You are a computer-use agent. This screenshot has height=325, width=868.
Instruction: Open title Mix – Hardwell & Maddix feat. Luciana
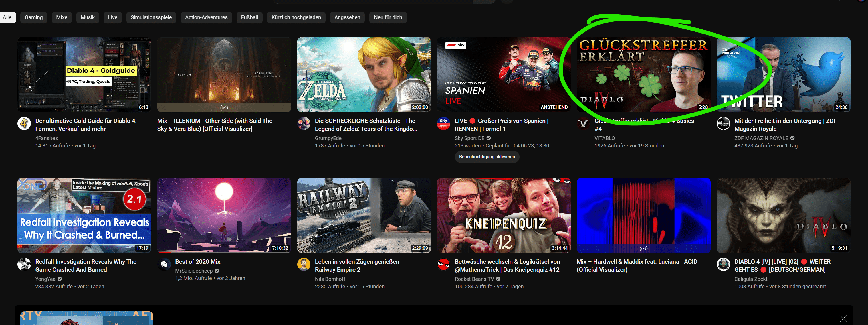coord(637,266)
